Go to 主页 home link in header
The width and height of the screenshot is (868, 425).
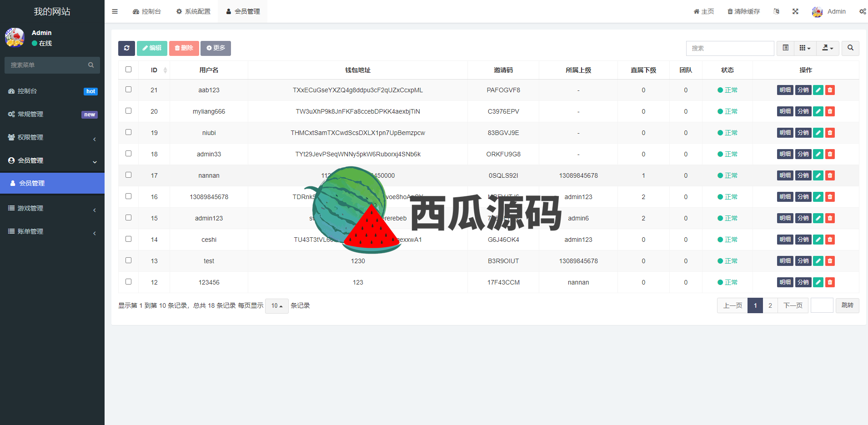(704, 11)
